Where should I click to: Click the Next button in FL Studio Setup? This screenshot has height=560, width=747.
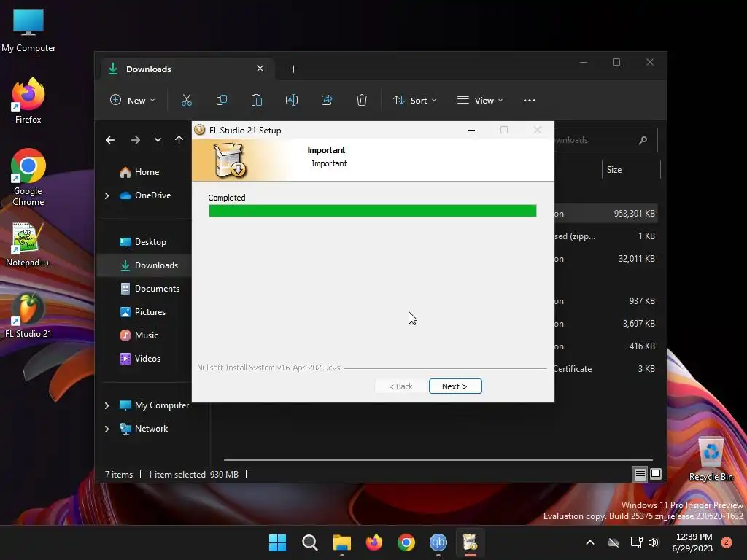[x=455, y=386]
